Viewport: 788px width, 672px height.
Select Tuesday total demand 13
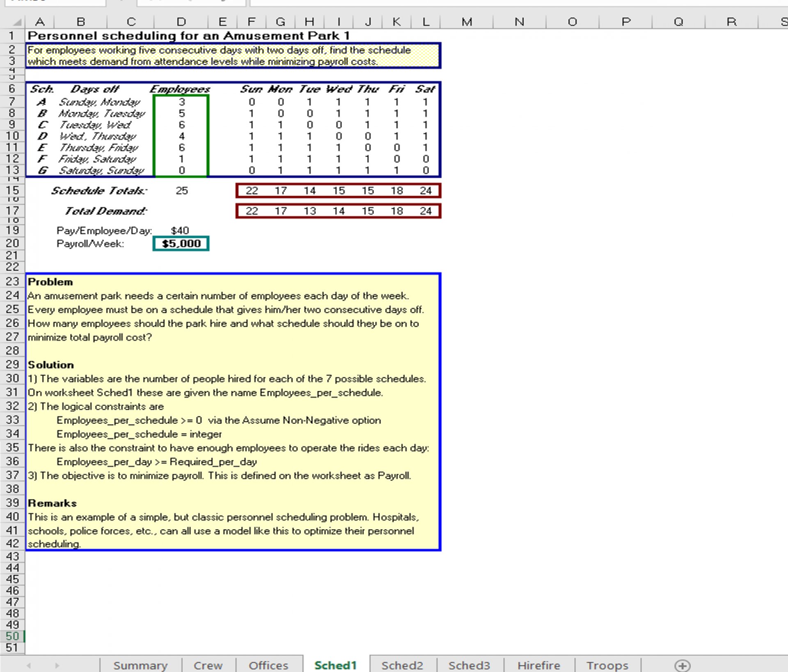pyautogui.click(x=309, y=211)
